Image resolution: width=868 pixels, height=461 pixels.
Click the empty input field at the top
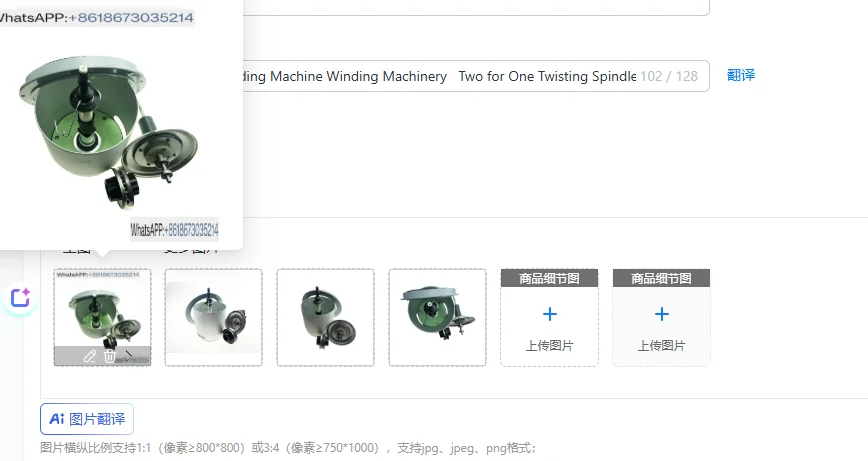tap(476, 8)
